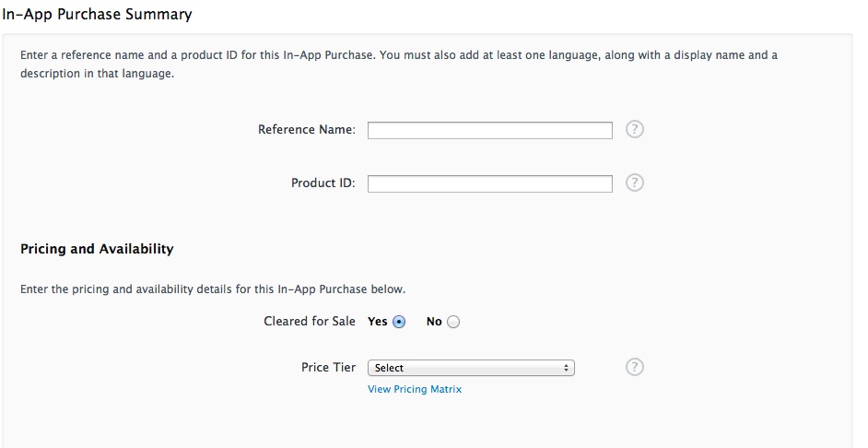Click the Price Tier label

(x=328, y=367)
